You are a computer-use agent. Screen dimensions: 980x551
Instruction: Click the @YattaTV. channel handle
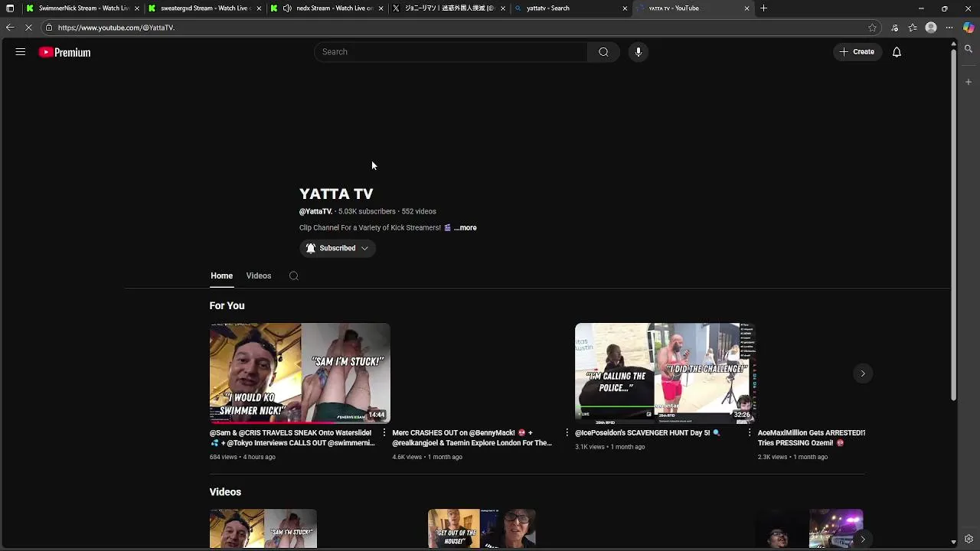(x=315, y=211)
